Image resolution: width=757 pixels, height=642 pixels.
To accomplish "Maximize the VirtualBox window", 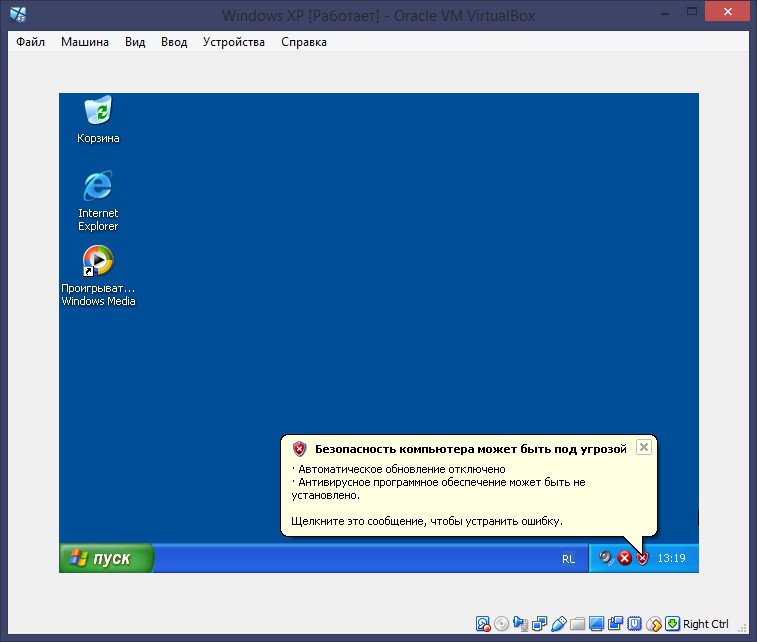I will (692, 12).
